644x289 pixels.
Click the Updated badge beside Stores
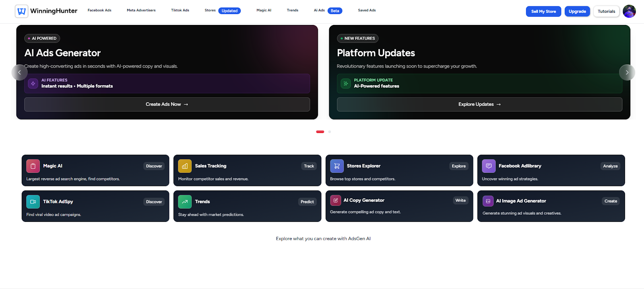[229, 11]
